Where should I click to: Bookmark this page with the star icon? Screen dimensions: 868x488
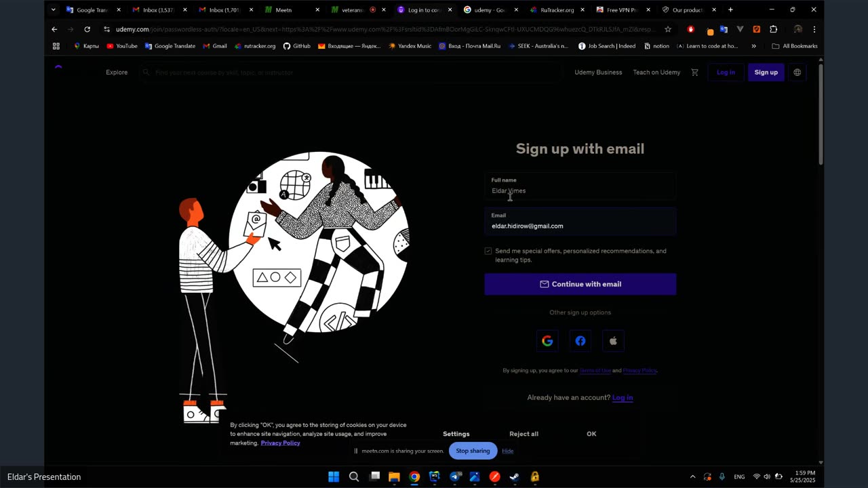click(x=668, y=29)
